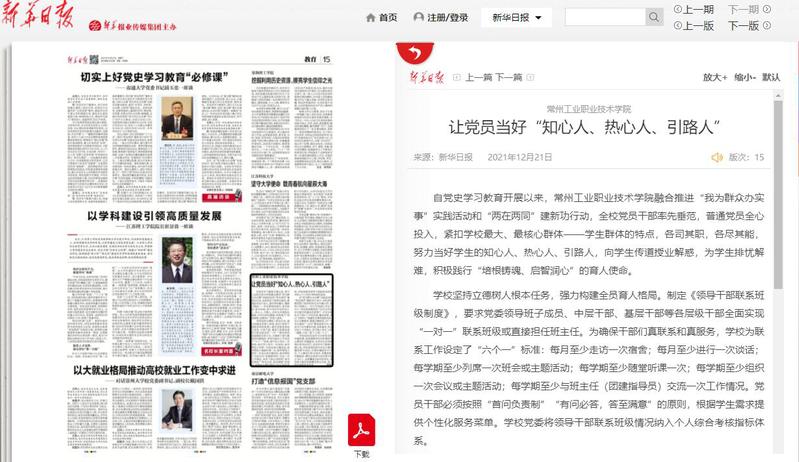
Task: Open article 以学科建设引领高质量发展
Action: [154, 215]
